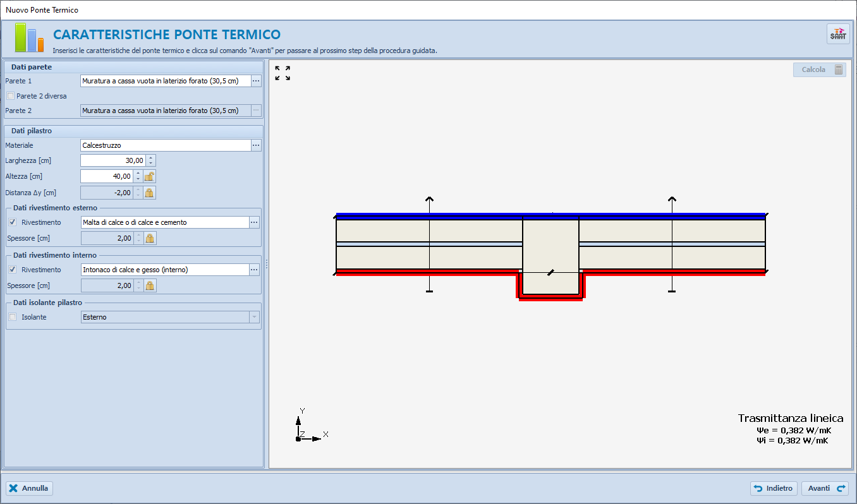Uncheck external Rivestimento checkbox

coord(13,222)
